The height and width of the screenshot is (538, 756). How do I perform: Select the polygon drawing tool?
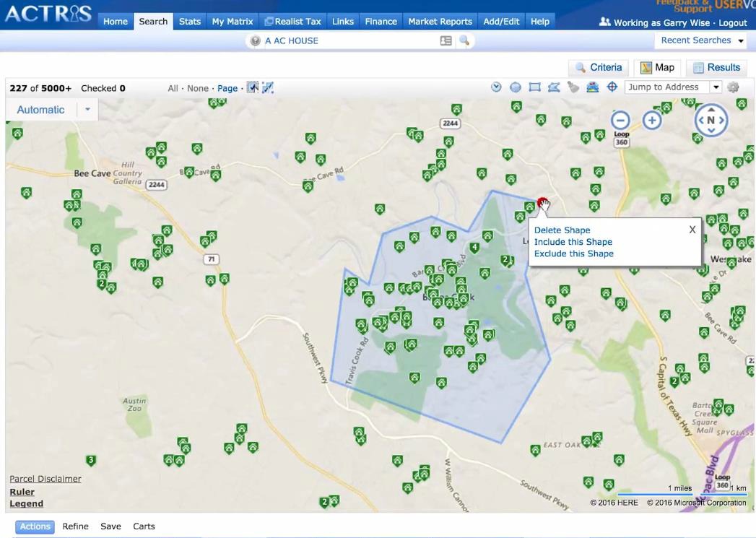point(554,87)
